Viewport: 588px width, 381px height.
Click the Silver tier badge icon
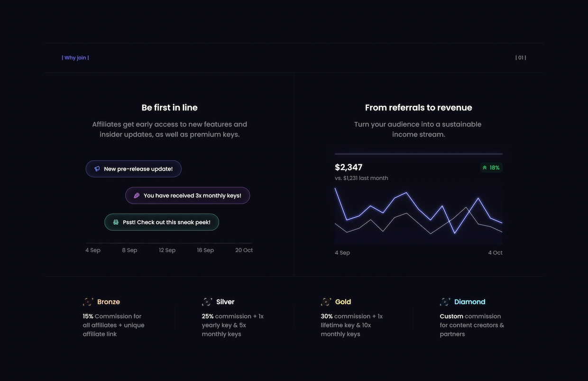point(207,302)
